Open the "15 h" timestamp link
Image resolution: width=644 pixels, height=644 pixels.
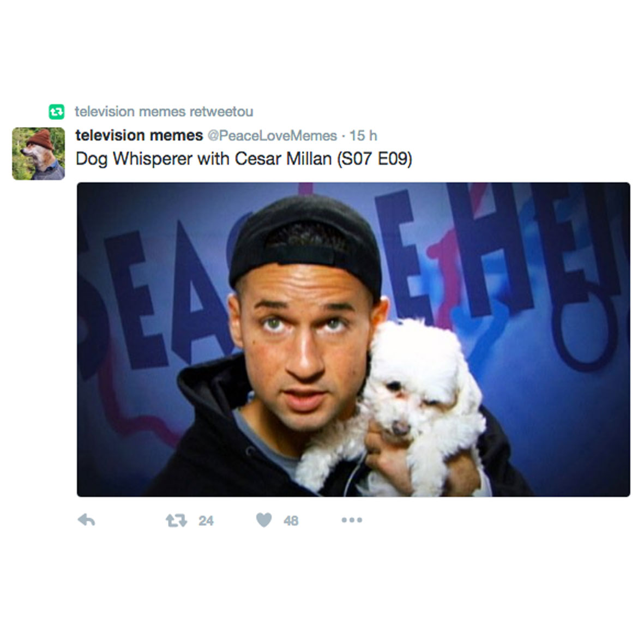[x=363, y=136]
